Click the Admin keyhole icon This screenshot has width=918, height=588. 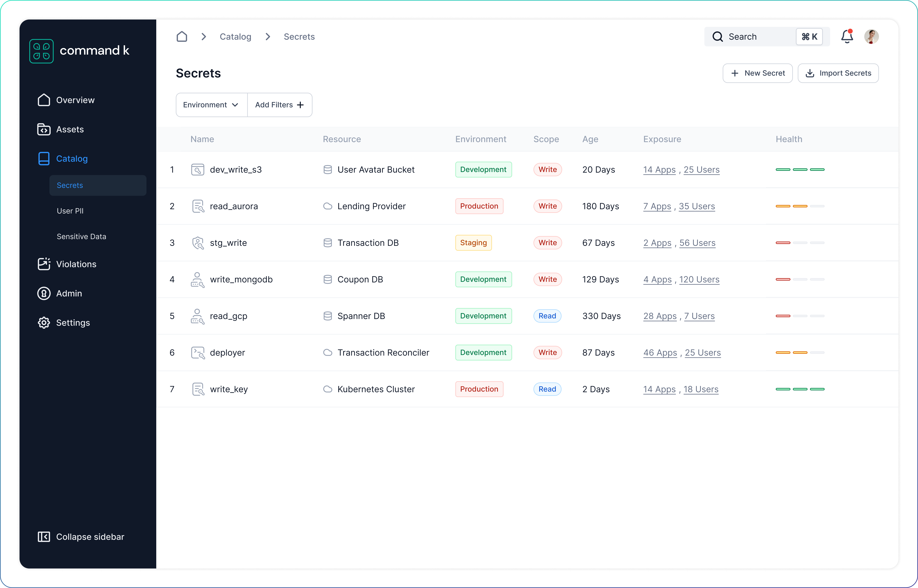[44, 293]
